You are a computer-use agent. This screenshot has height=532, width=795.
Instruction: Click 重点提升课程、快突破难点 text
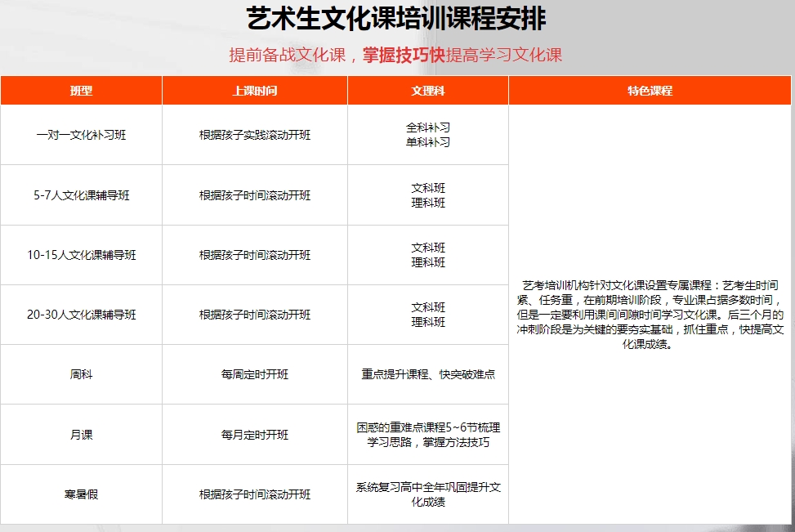coord(427,374)
